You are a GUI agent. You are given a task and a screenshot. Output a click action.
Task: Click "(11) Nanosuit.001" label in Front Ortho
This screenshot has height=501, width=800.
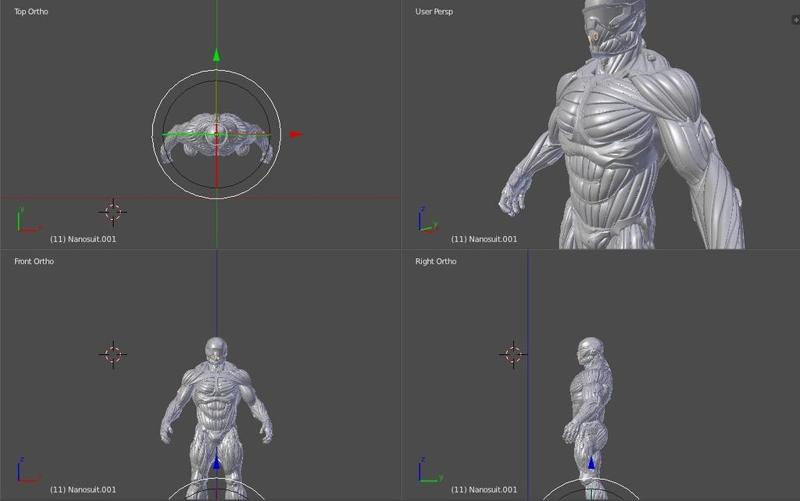click(x=83, y=489)
